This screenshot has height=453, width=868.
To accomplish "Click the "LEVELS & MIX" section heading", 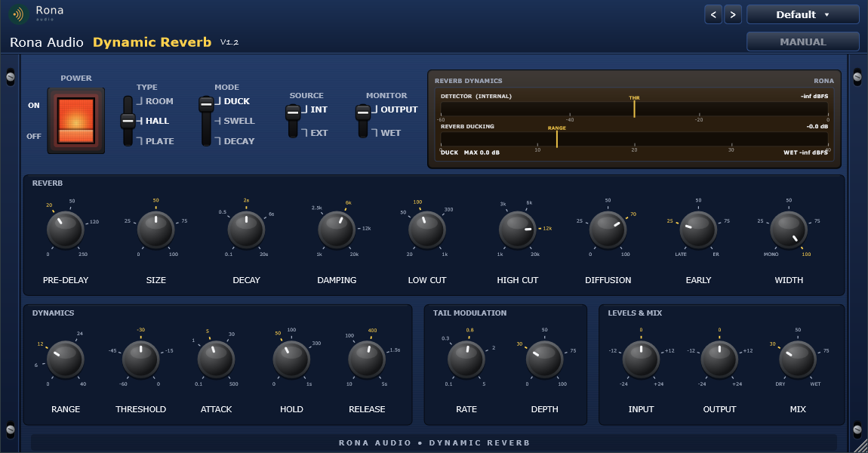I will coord(635,313).
